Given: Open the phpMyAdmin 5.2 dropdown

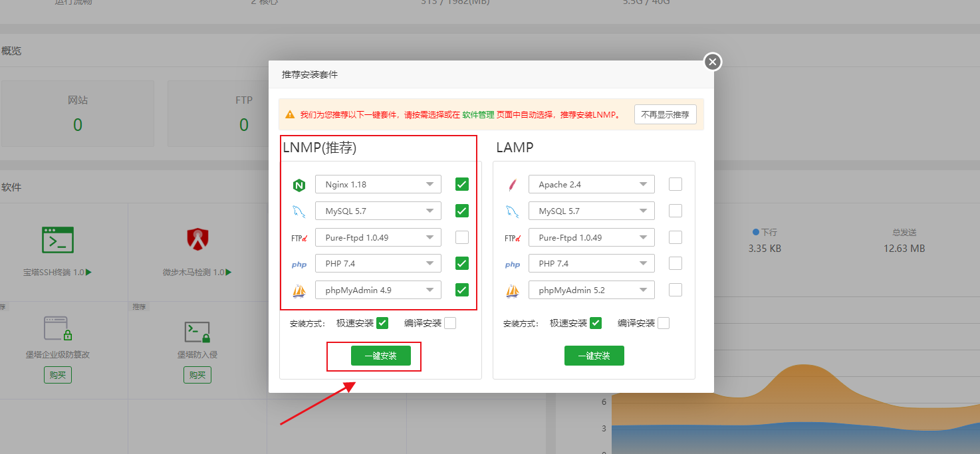Looking at the screenshot, I should (592, 290).
